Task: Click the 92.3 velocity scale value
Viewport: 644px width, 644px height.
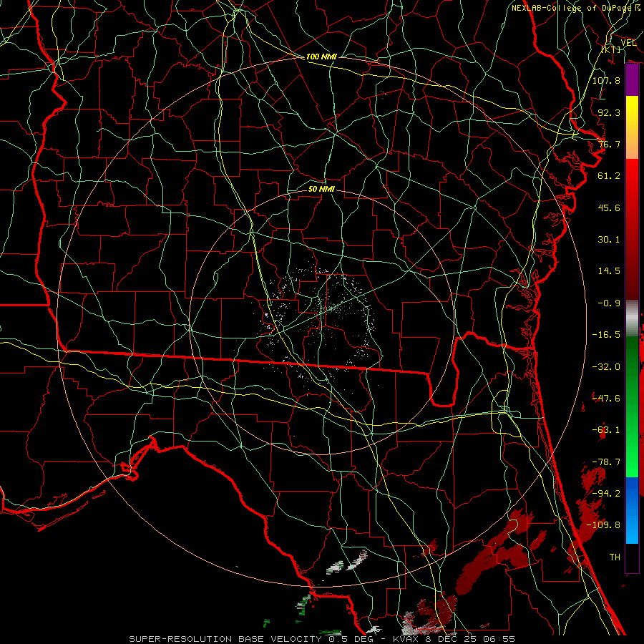Action: 609,112
